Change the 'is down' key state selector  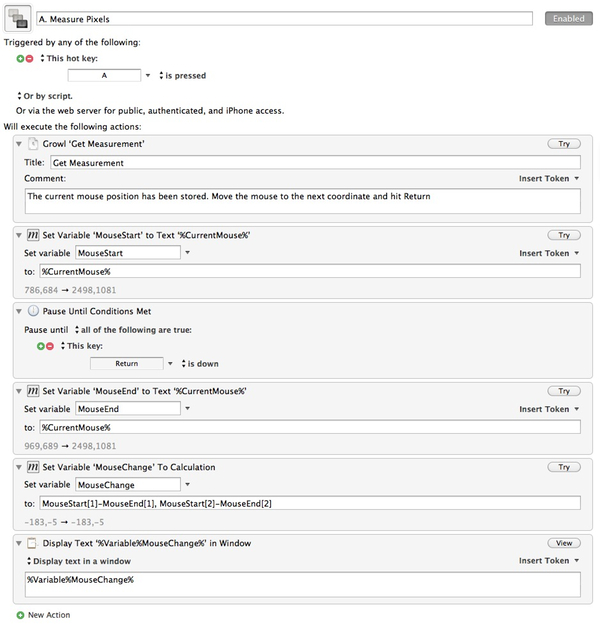click(x=200, y=364)
